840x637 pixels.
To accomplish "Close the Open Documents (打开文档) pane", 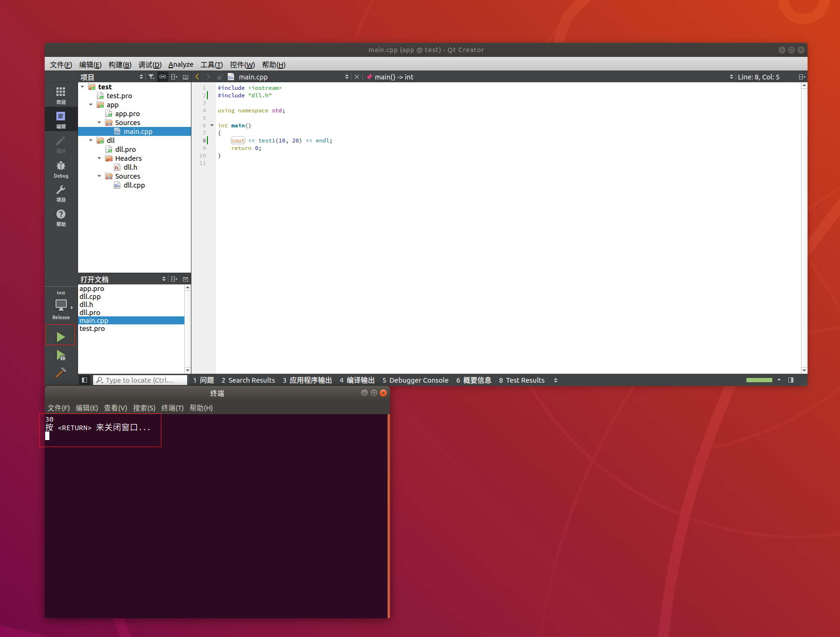I will 185,279.
